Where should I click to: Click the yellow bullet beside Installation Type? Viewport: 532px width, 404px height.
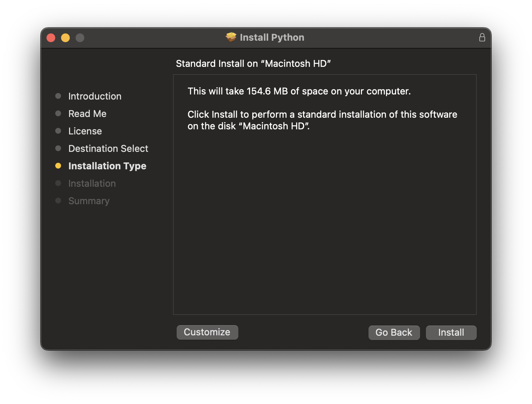[x=58, y=166]
